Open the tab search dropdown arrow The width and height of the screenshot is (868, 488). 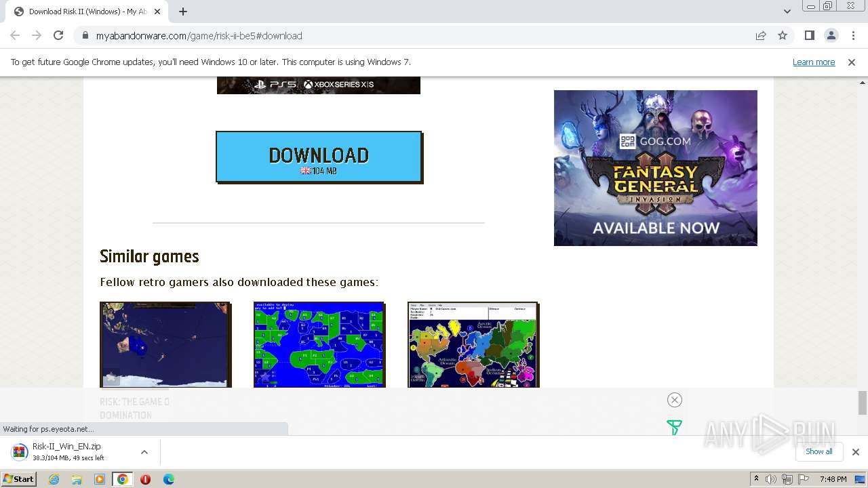(x=787, y=12)
